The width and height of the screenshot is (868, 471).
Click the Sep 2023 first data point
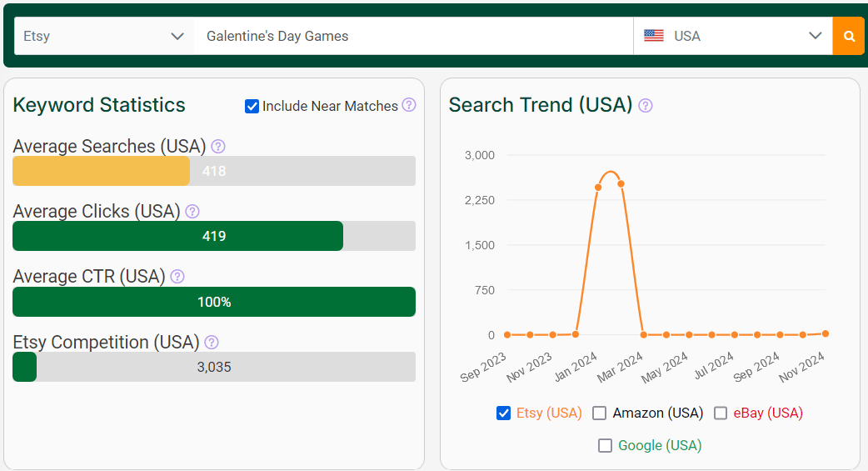[507, 334]
